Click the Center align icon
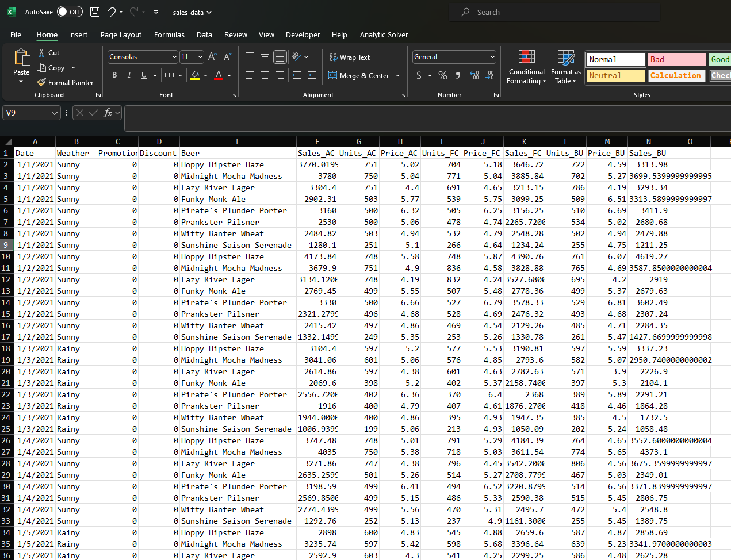 265,75
